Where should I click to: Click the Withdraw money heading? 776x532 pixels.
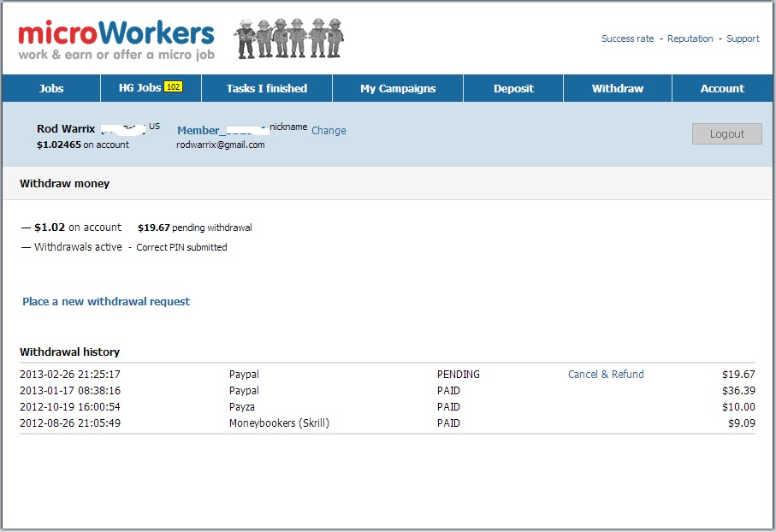click(x=64, y=184)
